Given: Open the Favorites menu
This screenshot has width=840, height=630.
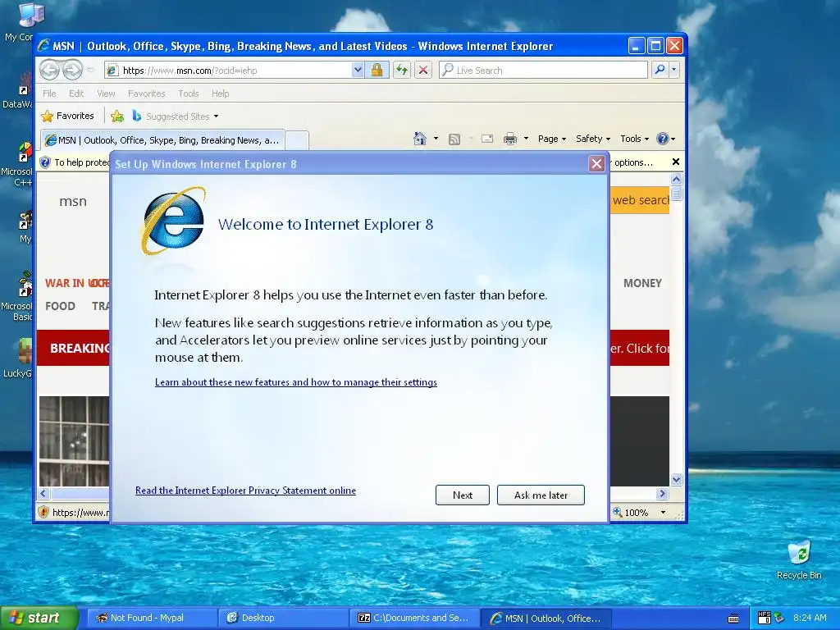Looking at the screenshot, I should tap(146, 94).
